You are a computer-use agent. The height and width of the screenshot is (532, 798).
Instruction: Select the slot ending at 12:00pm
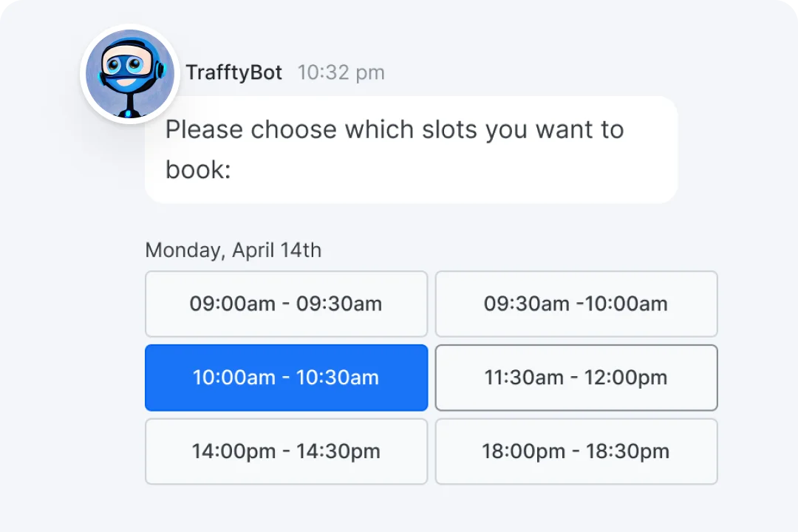click(x=576, y=378)
